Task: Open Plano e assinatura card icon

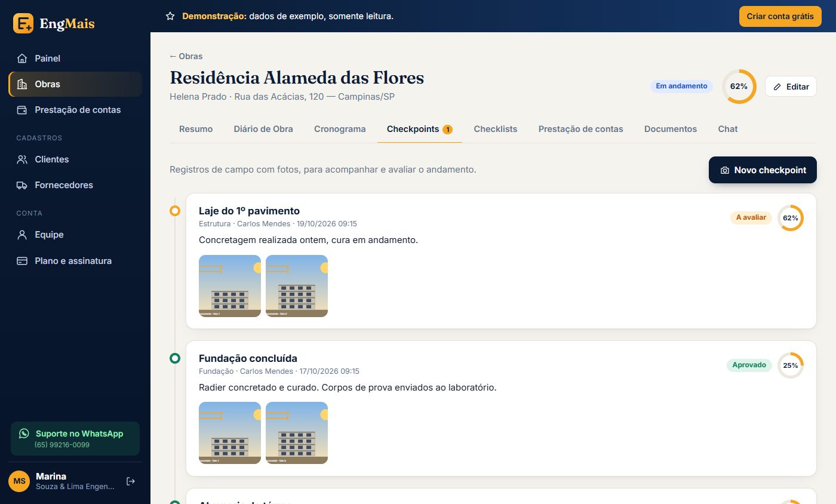Action: click(x=22, y=261)
